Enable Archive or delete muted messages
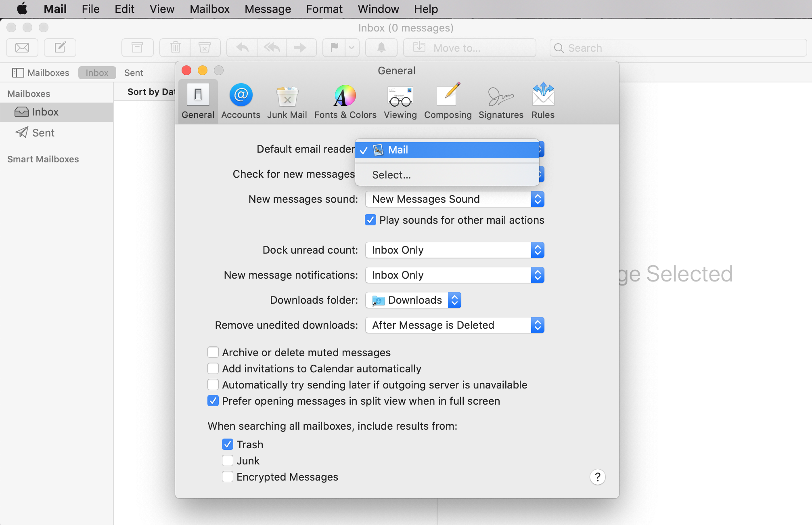The height and width of the screenshot is (525, 812). coord(213,353)
